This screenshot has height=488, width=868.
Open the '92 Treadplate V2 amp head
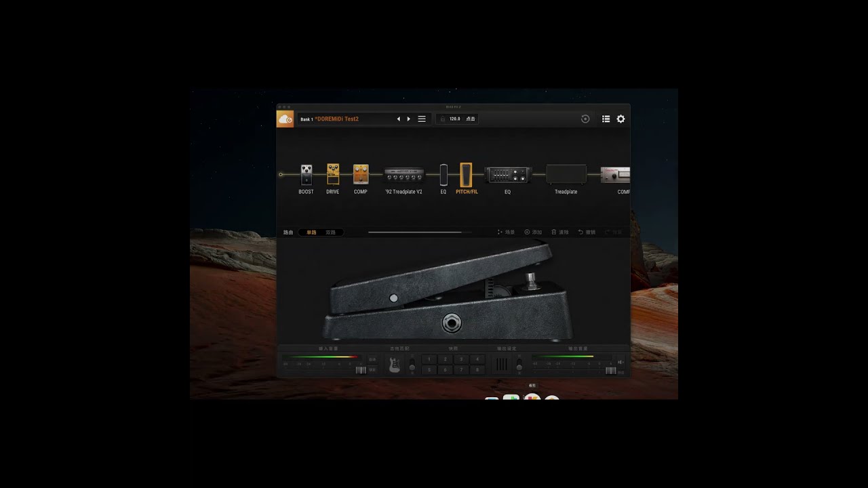[x=404, y=175]
